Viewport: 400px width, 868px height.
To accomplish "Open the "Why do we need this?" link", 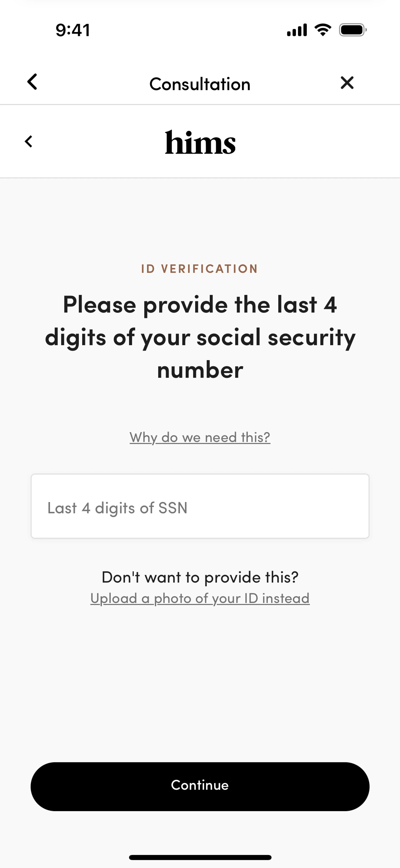I will [200, 437].
